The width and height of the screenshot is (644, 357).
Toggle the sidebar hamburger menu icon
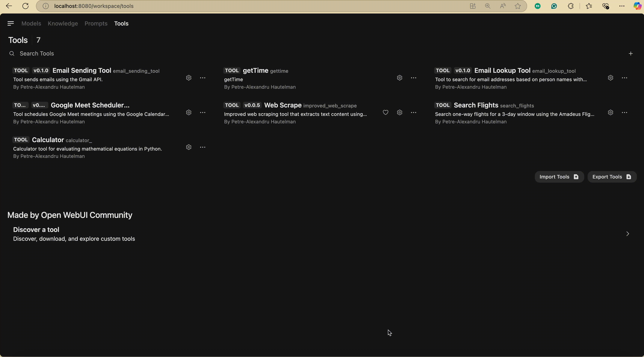coord(10,23)
